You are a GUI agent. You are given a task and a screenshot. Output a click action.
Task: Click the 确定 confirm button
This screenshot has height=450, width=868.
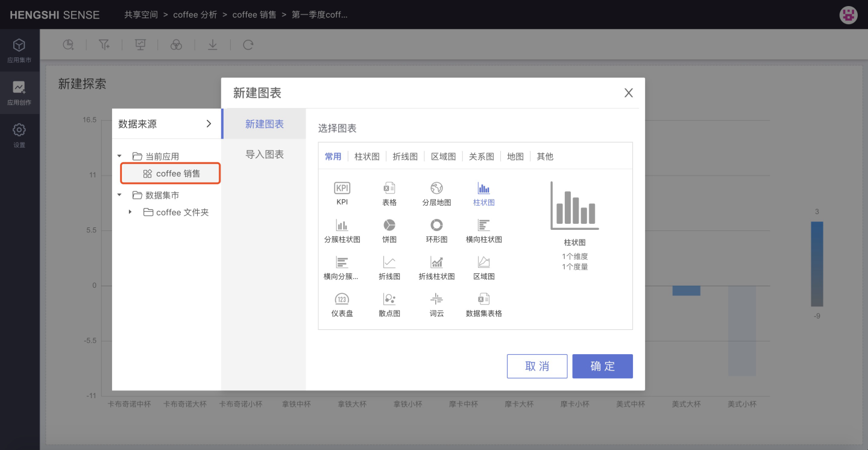click(602, 366)
